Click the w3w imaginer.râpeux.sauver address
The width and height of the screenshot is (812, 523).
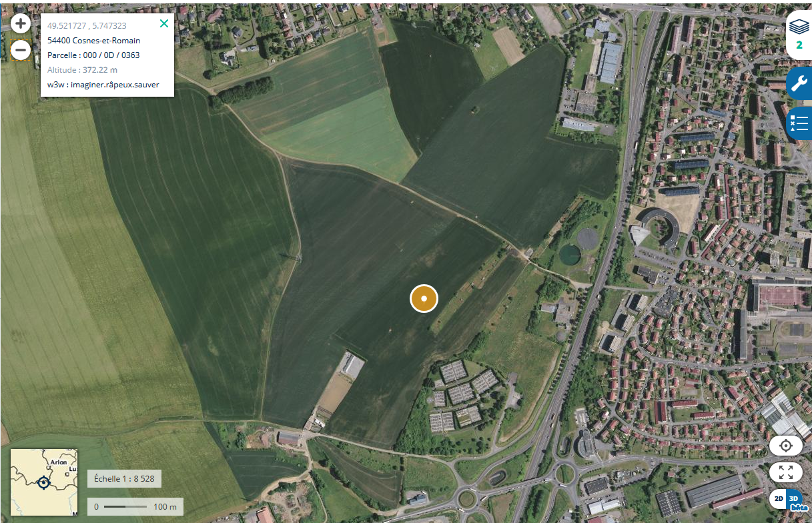coord(103,84)
